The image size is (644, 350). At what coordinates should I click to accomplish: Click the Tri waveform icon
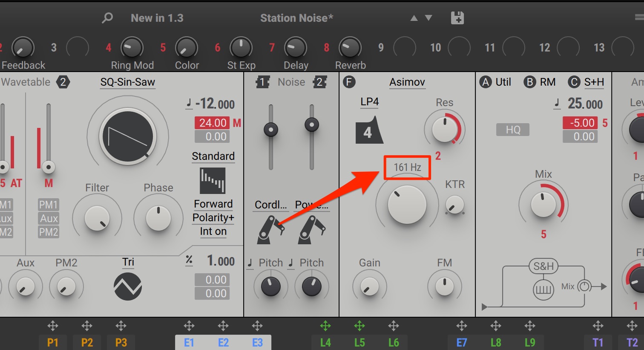click(128, 286)
